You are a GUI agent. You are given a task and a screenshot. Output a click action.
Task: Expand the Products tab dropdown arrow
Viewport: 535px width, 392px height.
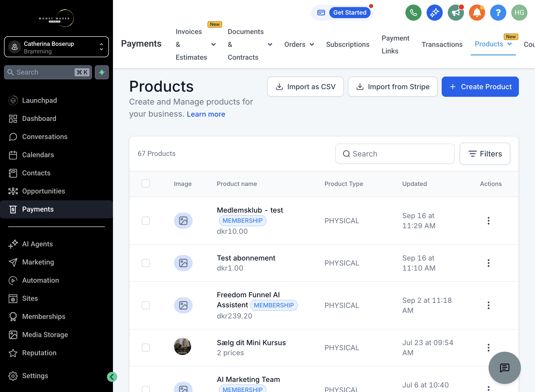(510, 44)
